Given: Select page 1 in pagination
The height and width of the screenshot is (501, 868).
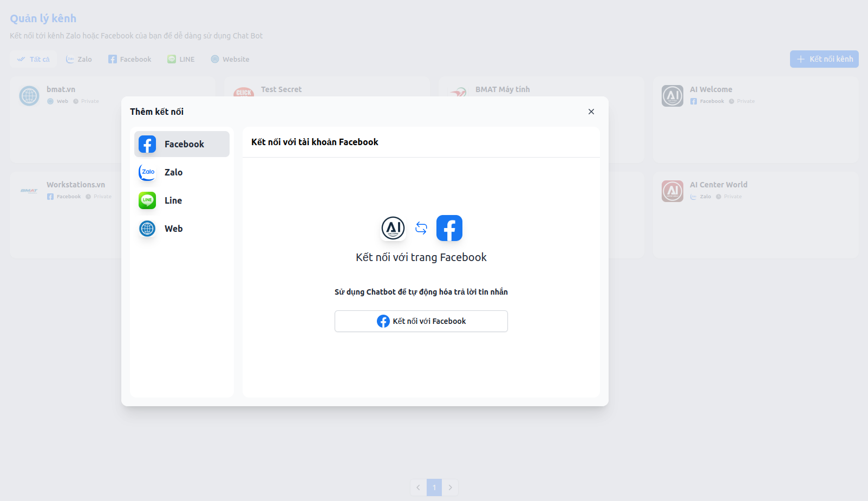Looking at the screenshot, I should [434, 487].
